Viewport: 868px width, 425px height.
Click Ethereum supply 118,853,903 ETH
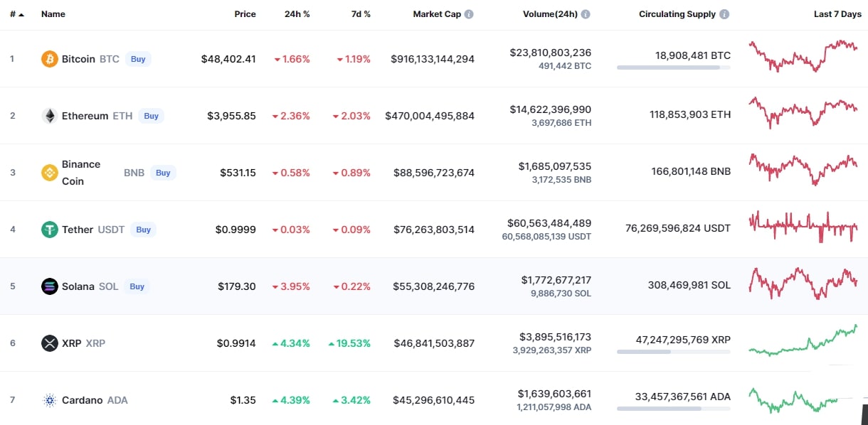(x=690, y=114)
